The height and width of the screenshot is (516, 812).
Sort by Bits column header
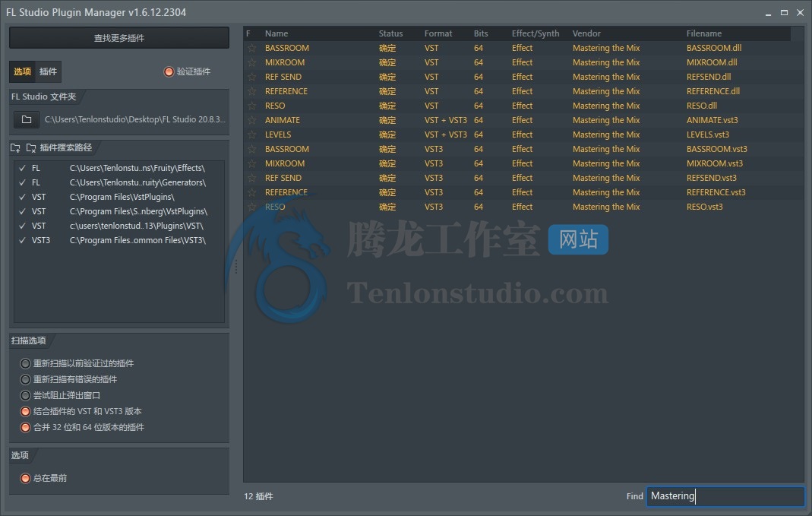click(481, 33)
